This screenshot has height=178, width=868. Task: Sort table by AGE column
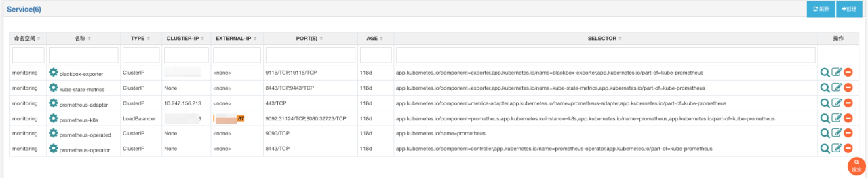[x=375, y=38]
